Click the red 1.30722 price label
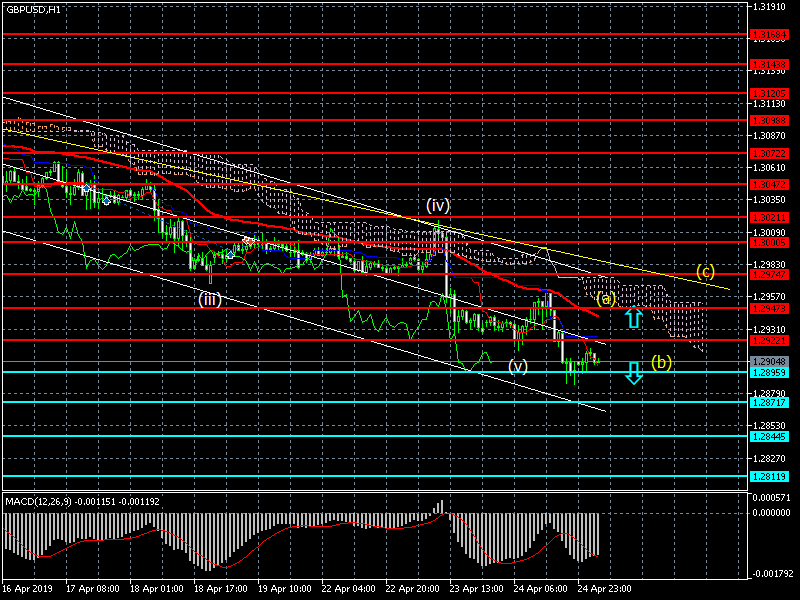 (769, 153)
